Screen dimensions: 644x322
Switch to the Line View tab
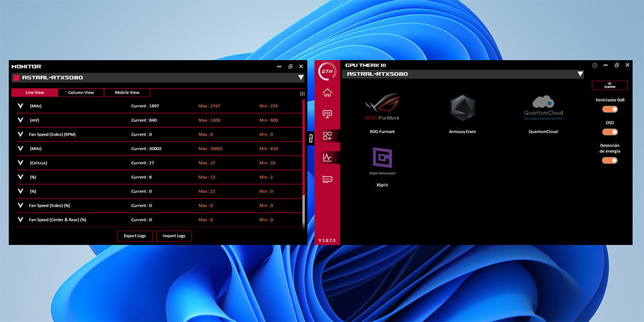click(35, 92)
